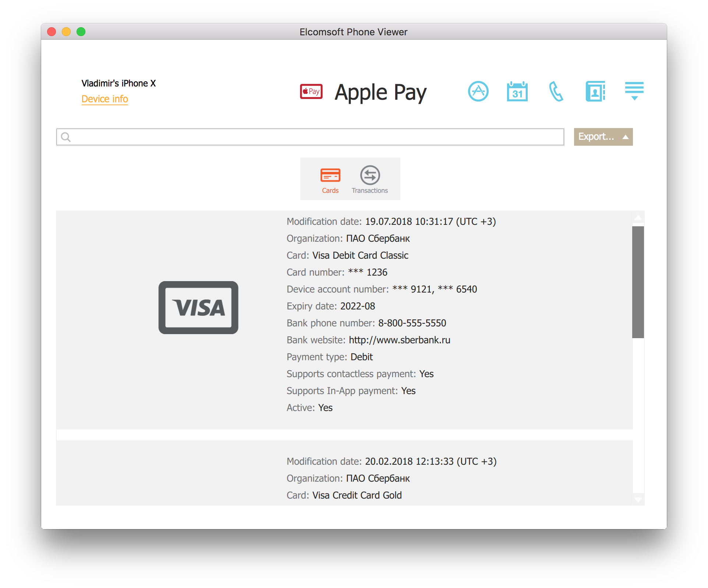Click the Apple Pay logo icon
The image size is (708, 588).
pos(311,92)
